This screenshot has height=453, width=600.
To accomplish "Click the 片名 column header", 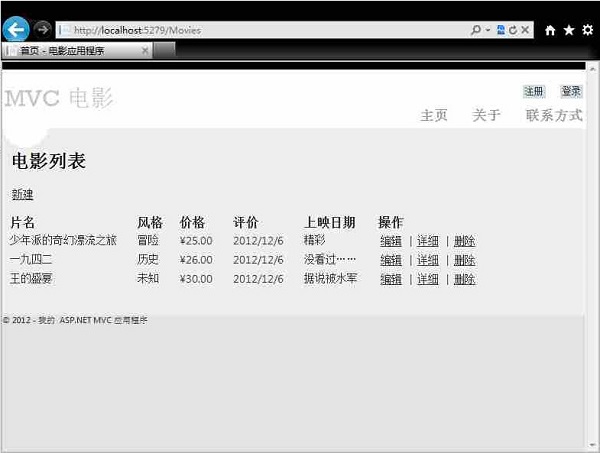I will (23, 223).
